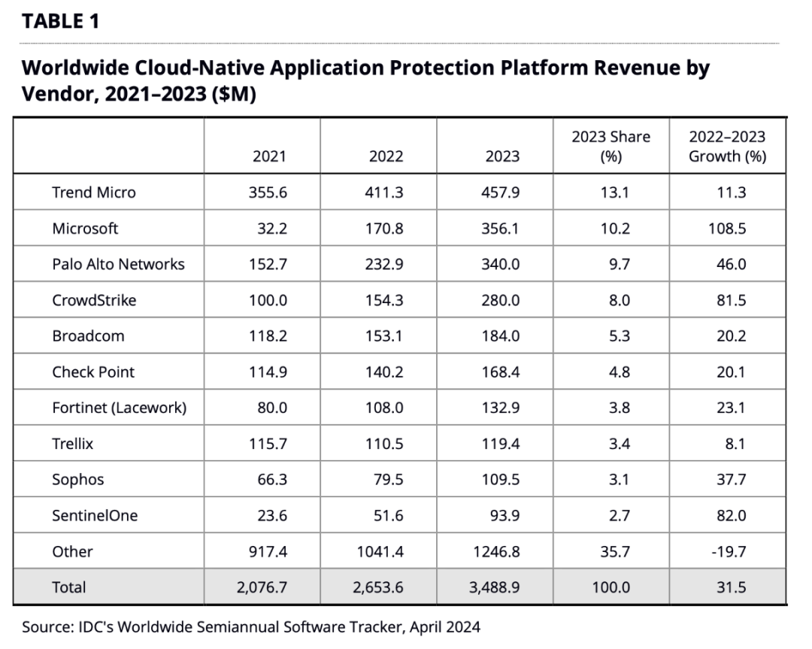Click Microsoft growth value 108.5
812x649 pixels.
coord(727,228)
